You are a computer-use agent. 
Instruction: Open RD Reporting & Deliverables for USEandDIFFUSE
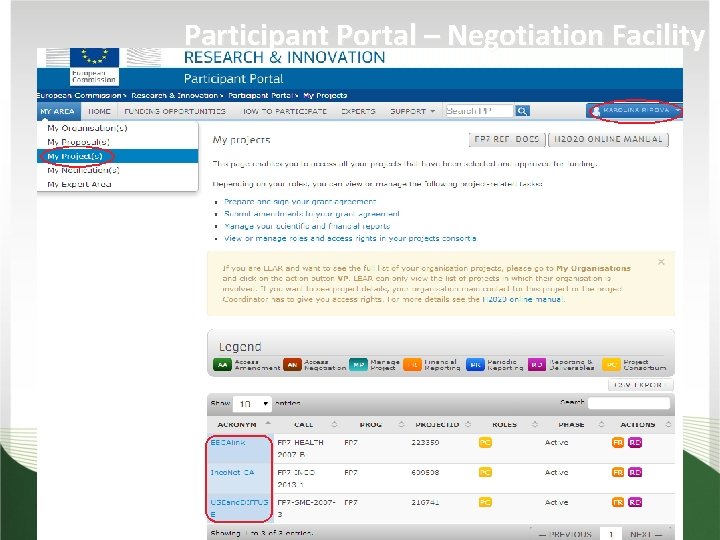pos(635,502)
